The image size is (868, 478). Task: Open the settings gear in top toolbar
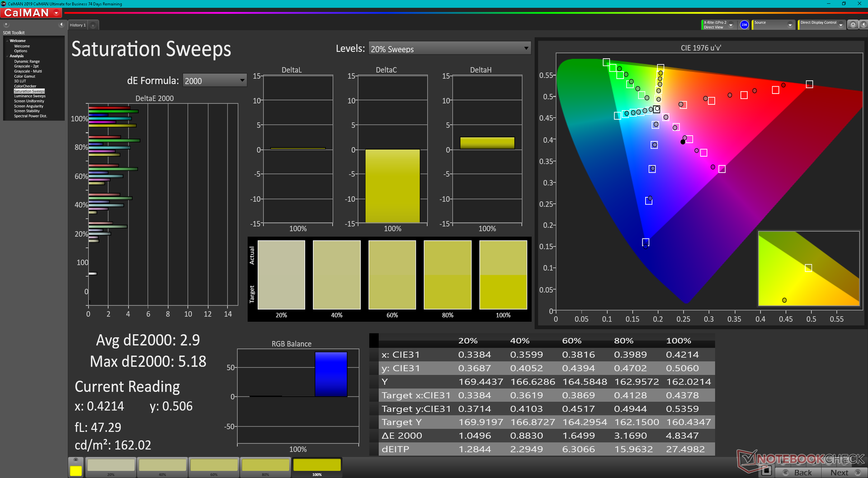pyautogui.click(x=853, y=25)
